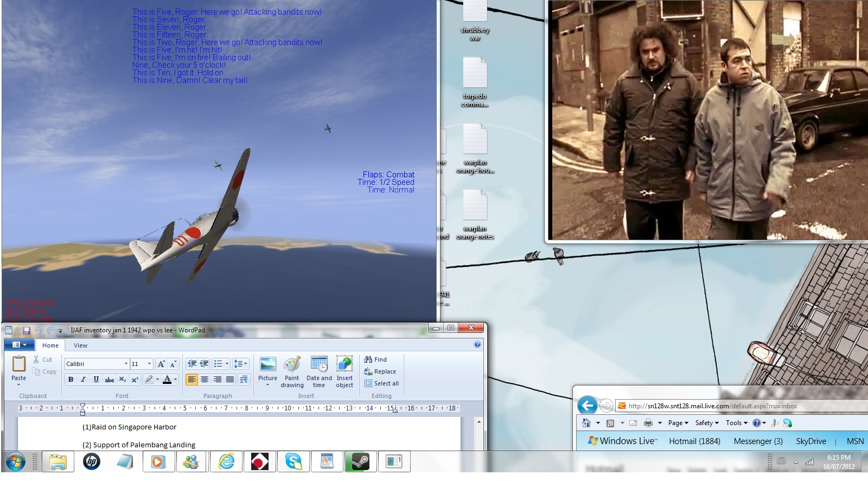Open the Messenger (3) link

coord(758,441)
